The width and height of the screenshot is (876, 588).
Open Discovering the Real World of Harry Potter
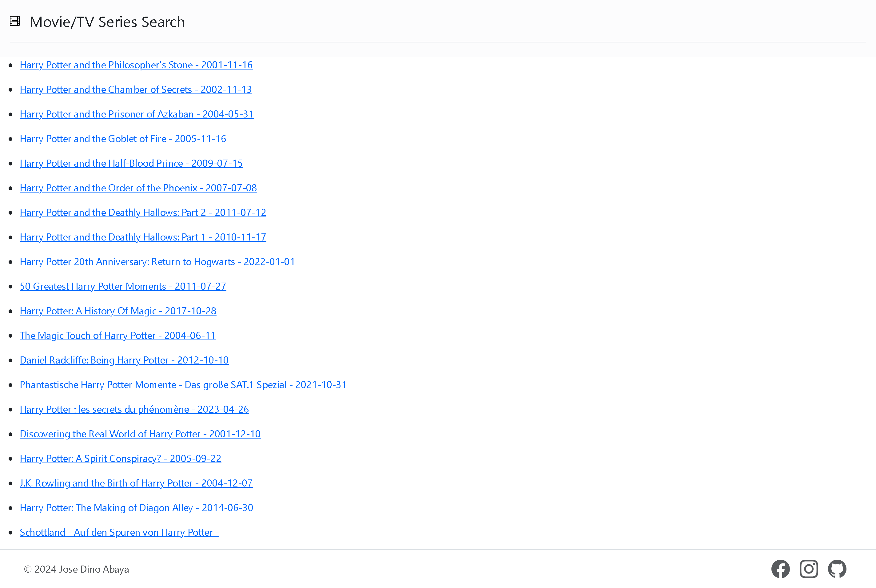tap(140, 434)
